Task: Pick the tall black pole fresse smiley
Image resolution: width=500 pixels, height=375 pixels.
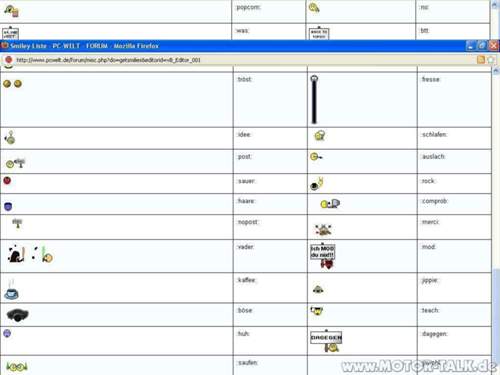Action: (x=314, y=99)
